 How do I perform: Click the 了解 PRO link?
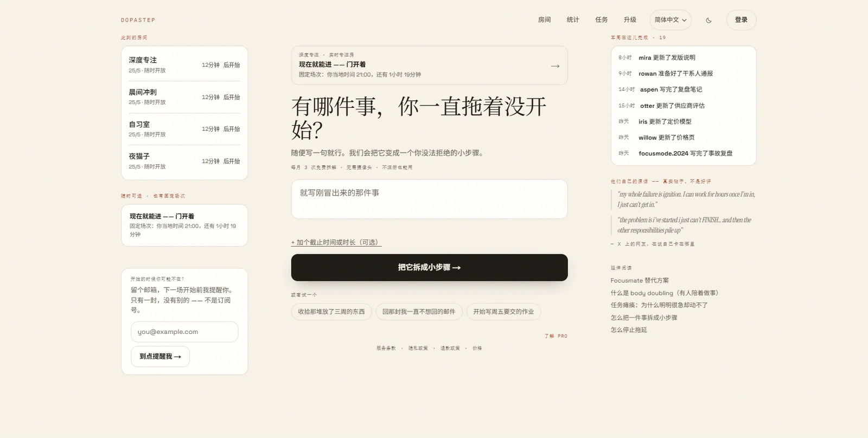pos(556,336)
